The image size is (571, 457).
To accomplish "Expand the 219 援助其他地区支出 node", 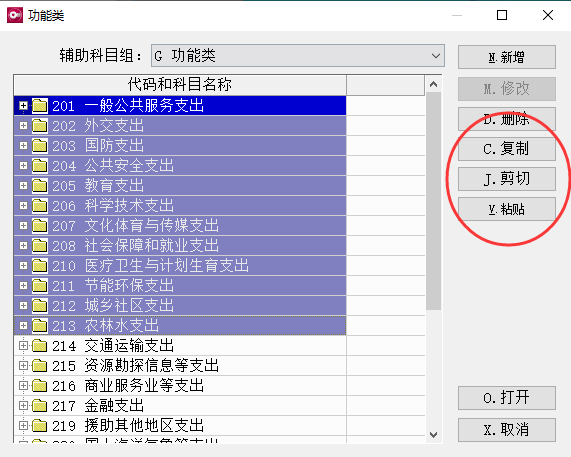I will [x=23, y=425].
